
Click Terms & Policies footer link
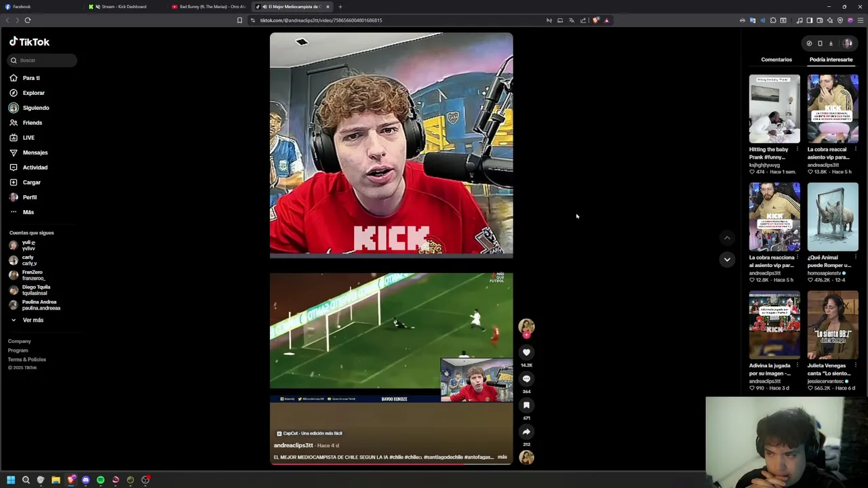(x=26, y=359)
